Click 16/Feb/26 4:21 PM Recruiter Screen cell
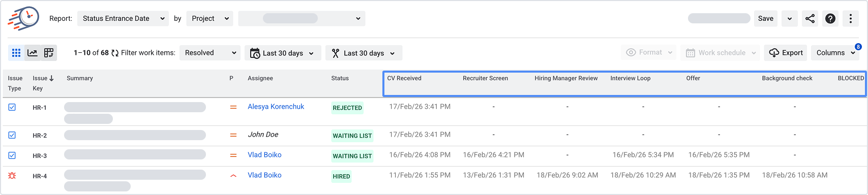This screenshot has height=195, width=868. (x=494, y=155)
